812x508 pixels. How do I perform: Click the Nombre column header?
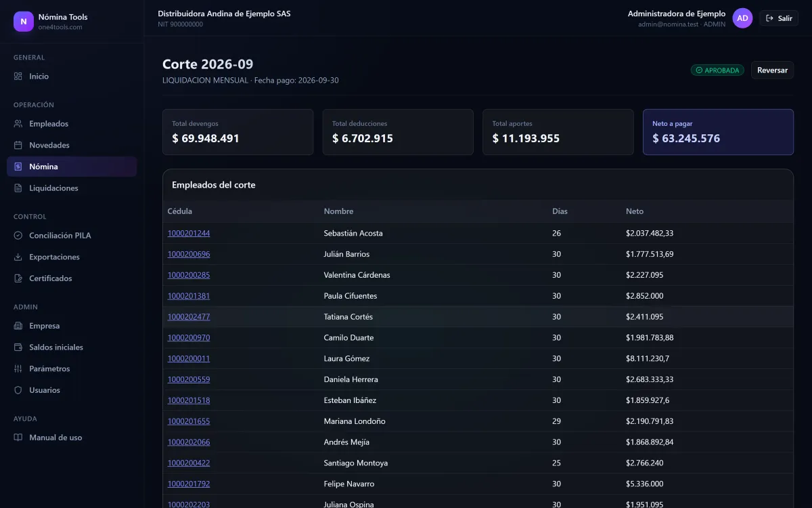pos(338,211)
